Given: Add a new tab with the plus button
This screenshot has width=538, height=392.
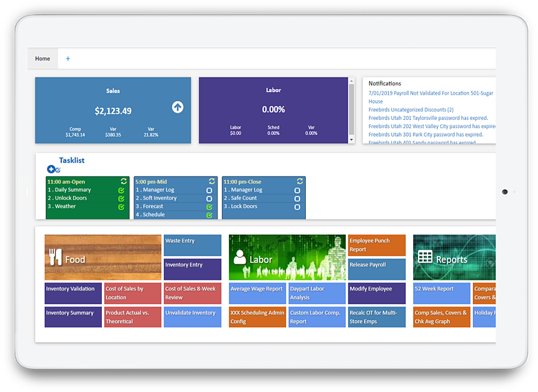Looking at the screenshot, I should pos(68,59).
